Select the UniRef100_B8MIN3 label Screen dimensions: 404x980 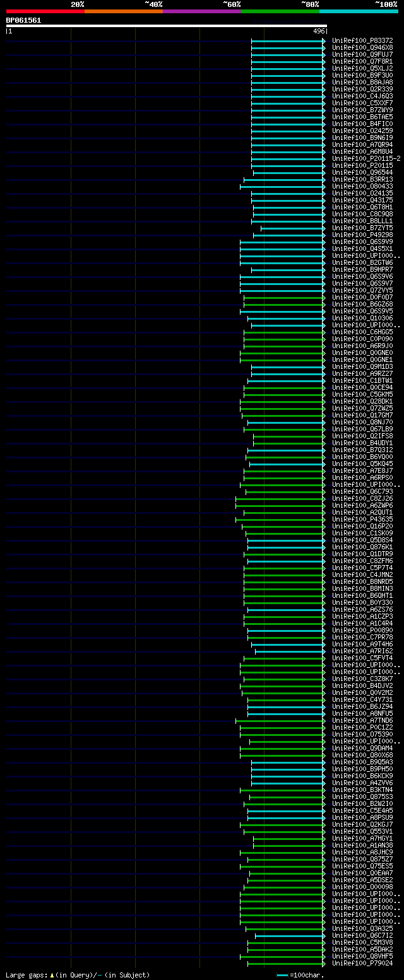tap(362, 589)
